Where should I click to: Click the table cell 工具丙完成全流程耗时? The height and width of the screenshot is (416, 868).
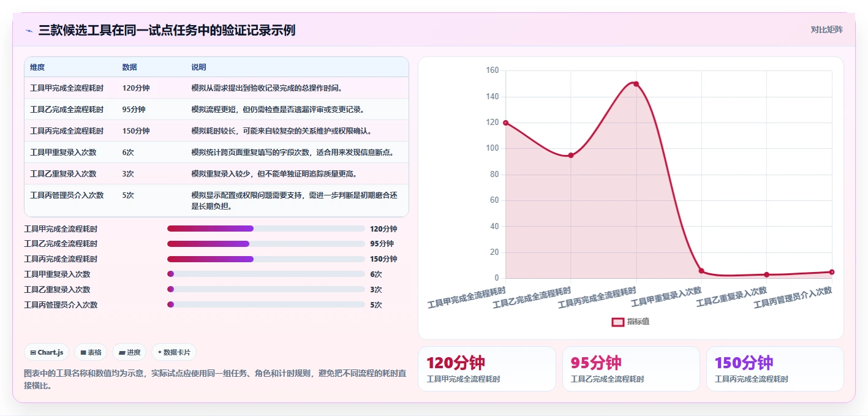[x=67, y=131]
